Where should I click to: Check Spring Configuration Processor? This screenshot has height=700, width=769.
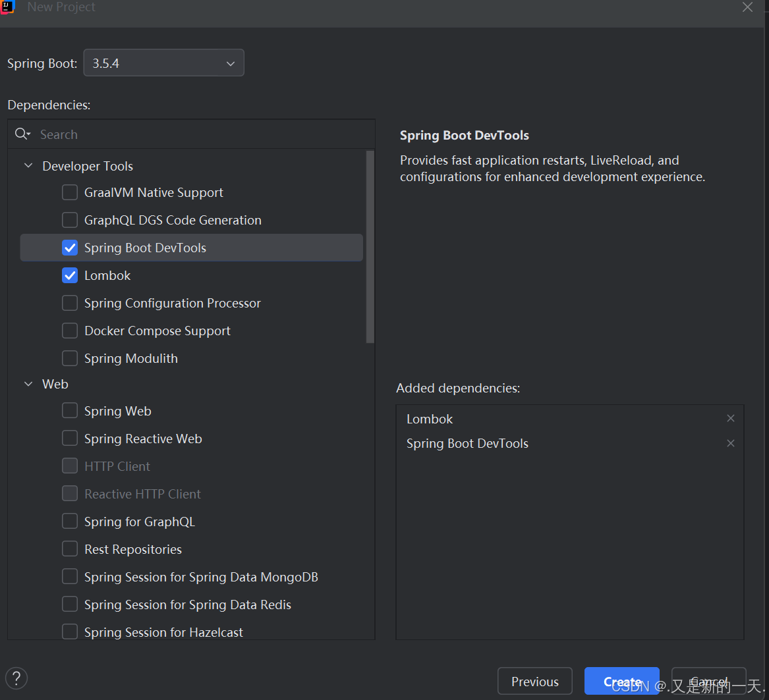pos(70,303)
